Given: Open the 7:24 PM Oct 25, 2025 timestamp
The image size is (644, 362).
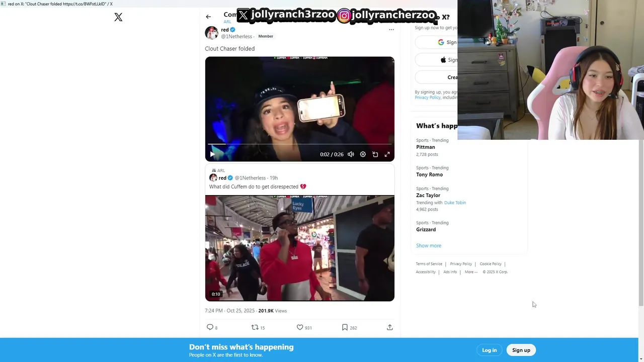Looking at the screenshot, I should 230,311.
